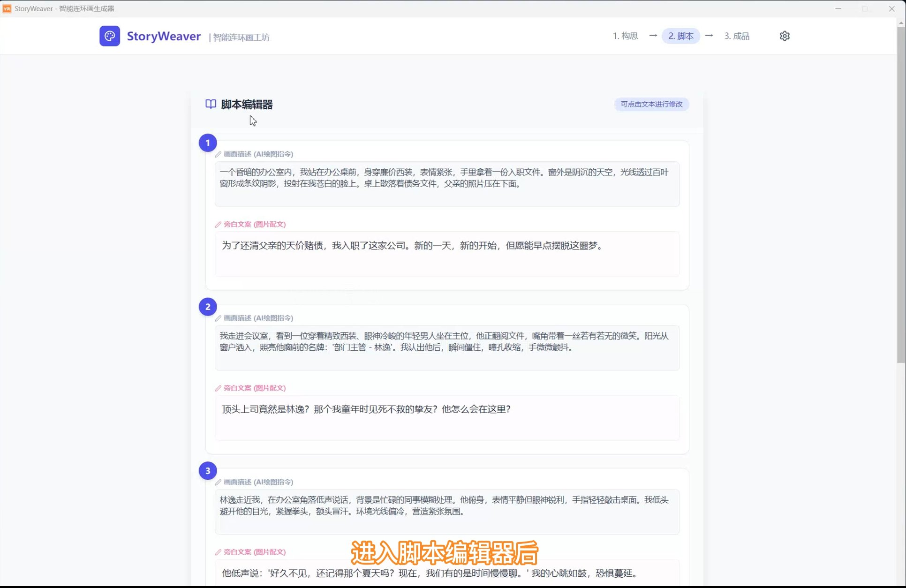Click pencil icon next to scene 2 画面描述

[218, 318]
